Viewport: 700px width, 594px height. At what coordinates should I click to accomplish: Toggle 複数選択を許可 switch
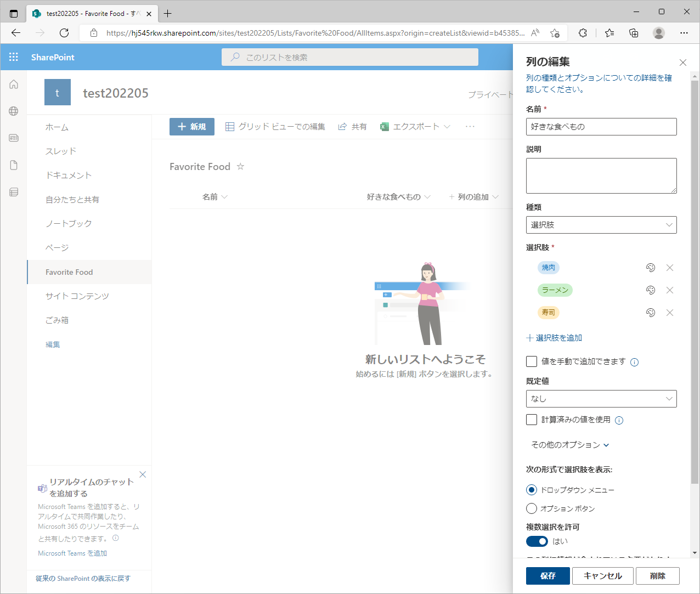click(x=537, y=541)
